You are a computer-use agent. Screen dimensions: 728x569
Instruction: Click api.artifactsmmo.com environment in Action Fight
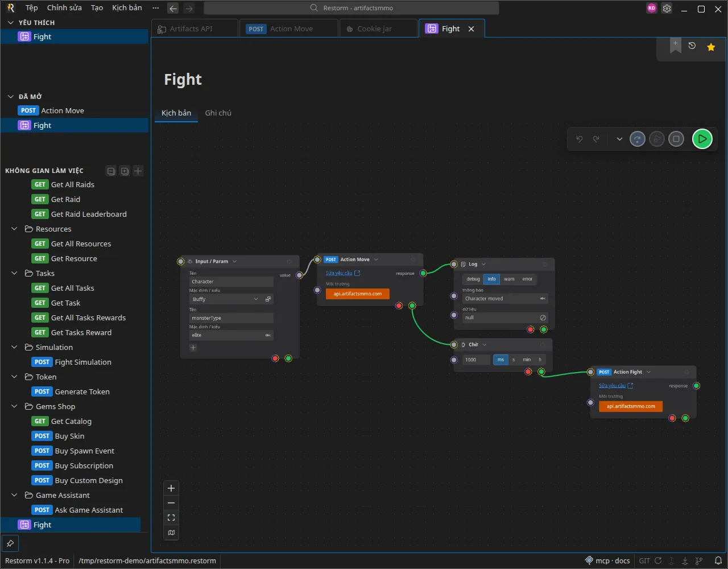point(631,406)
